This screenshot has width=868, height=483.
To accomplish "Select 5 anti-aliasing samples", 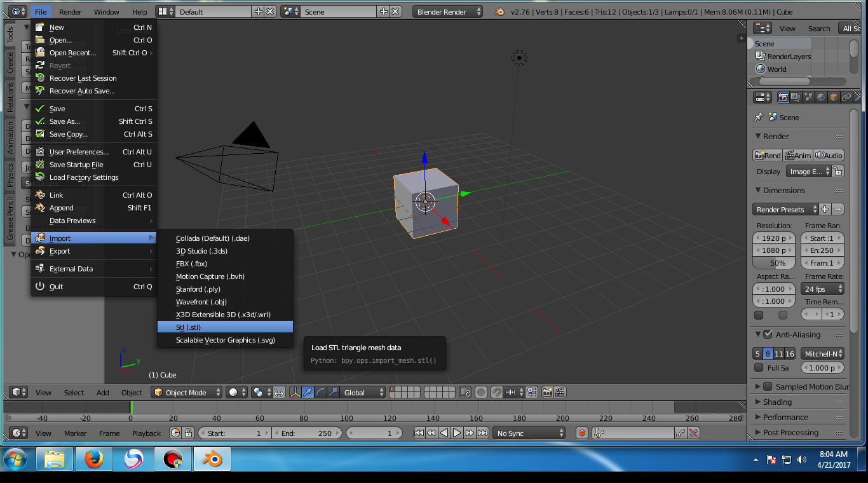I will pos(757,354).
